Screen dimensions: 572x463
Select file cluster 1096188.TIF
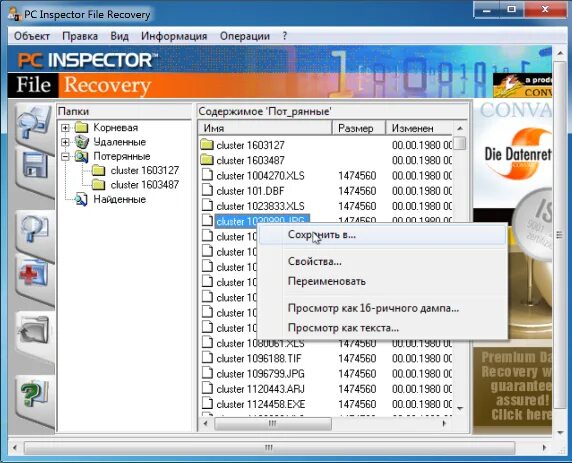coord(259,358)
